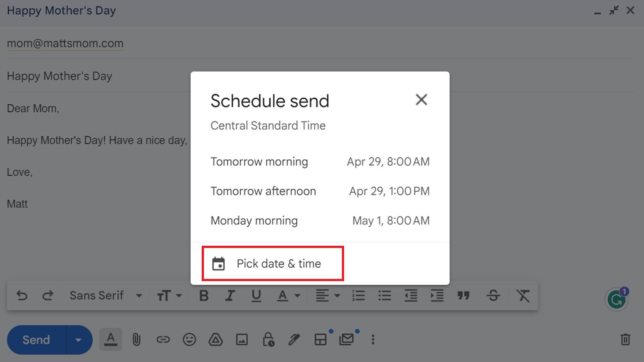Click the blue Send button
This screenshot has width=644, height=362.
point(36,340)
